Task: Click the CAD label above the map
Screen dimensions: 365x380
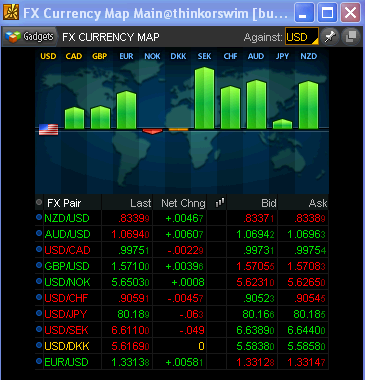Action: 74,56
